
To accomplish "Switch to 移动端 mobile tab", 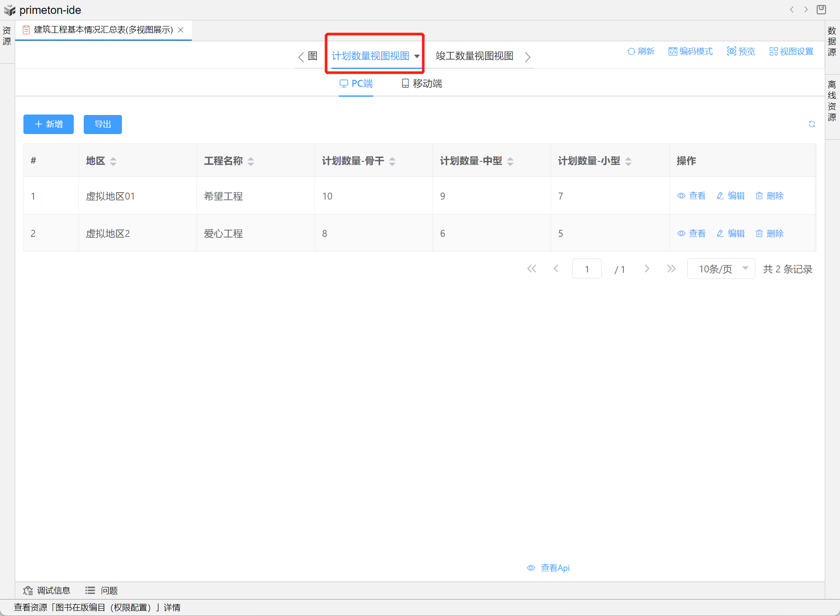I will pyautogui.click(x=422, y=84).
